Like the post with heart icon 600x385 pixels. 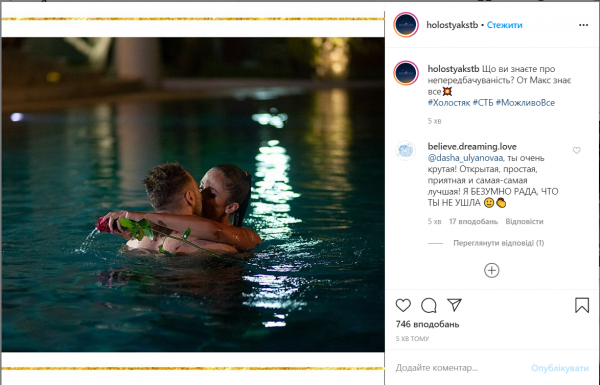pyautogui.click(x=403, y=305)
